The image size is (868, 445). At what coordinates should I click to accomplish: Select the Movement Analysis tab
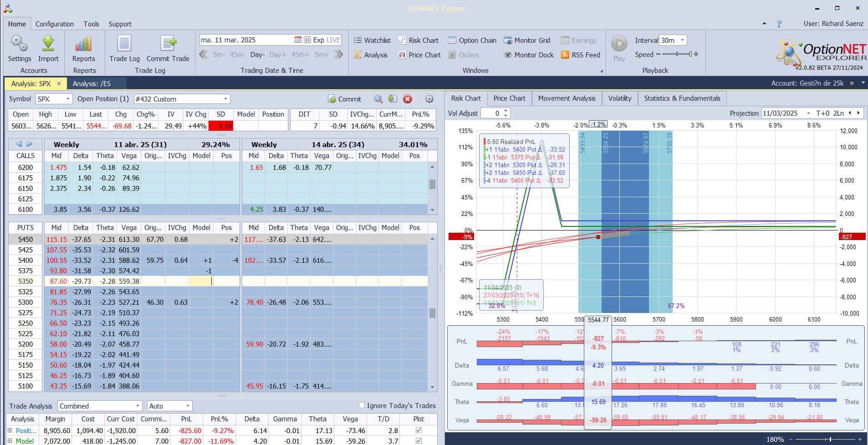click(x=567, y=98)
